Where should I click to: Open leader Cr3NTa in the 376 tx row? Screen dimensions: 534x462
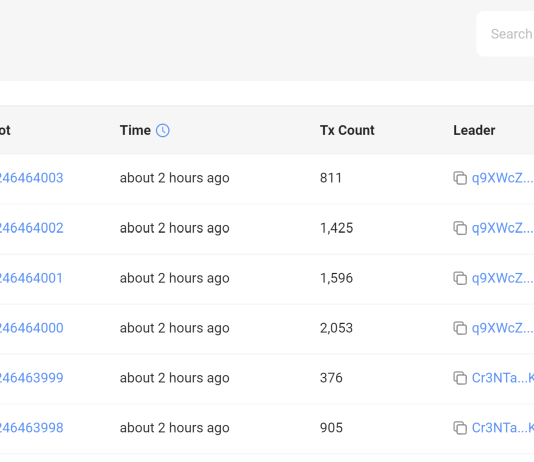click(503, 378)
